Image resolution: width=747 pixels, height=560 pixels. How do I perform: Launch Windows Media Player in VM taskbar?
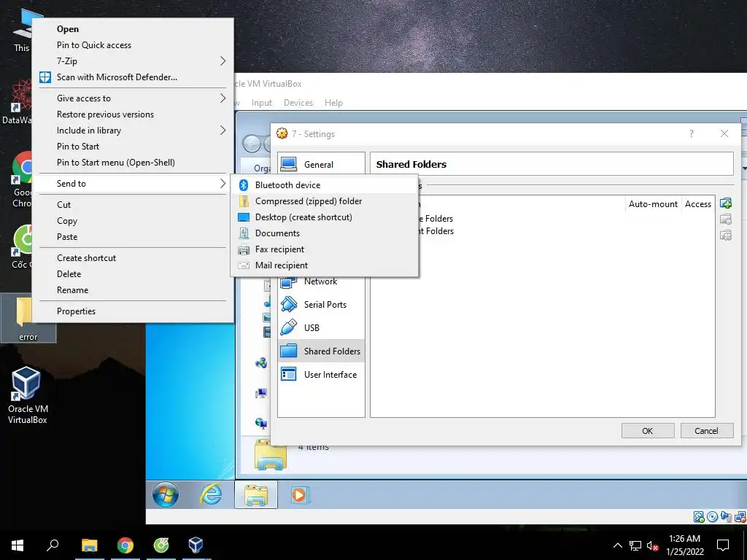pos(300,495)
